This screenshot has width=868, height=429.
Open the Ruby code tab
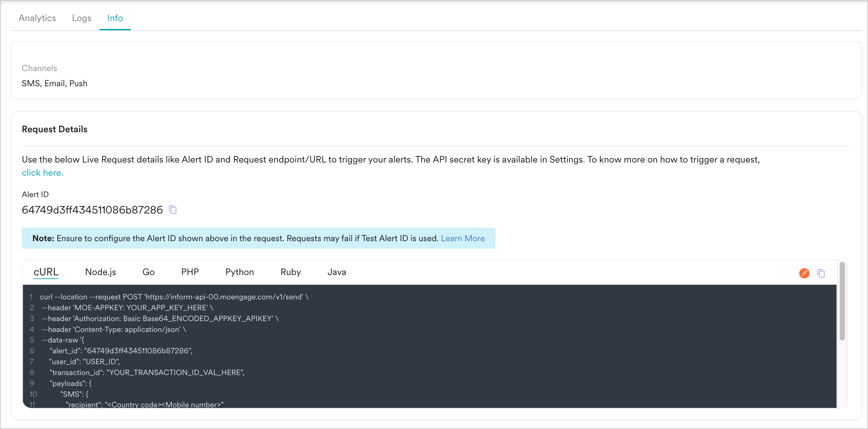(x=290, y=272)
